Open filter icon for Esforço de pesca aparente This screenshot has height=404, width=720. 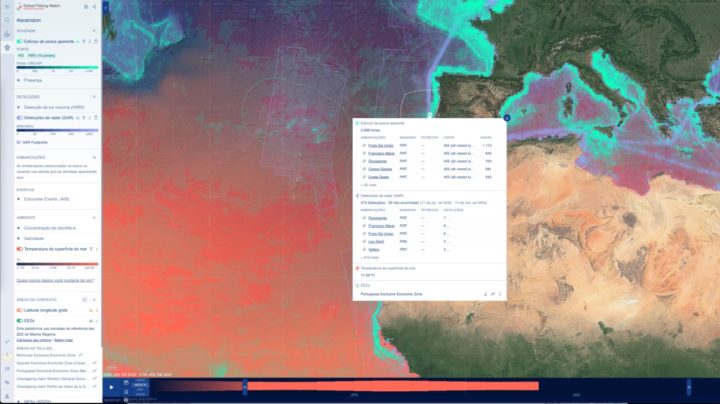(84, 41)
